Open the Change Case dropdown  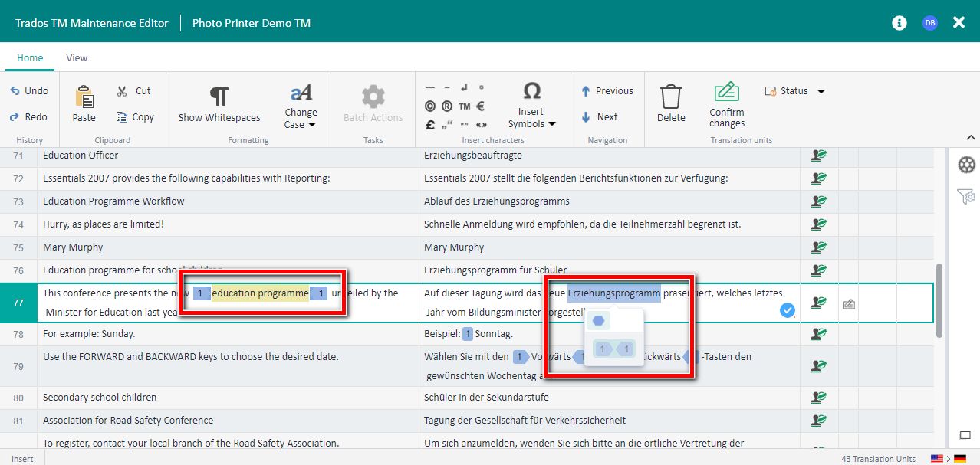301,106
